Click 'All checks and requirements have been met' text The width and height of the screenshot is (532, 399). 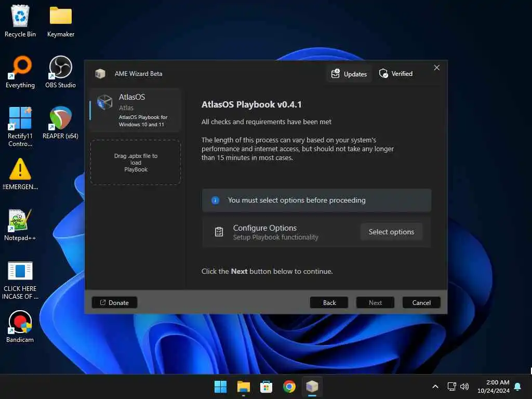267,122
